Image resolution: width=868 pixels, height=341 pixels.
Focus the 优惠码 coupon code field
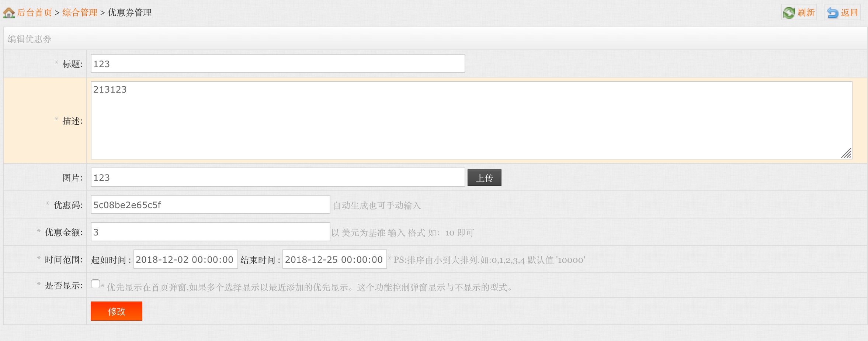pyautogui.click(x=210, y=205)
